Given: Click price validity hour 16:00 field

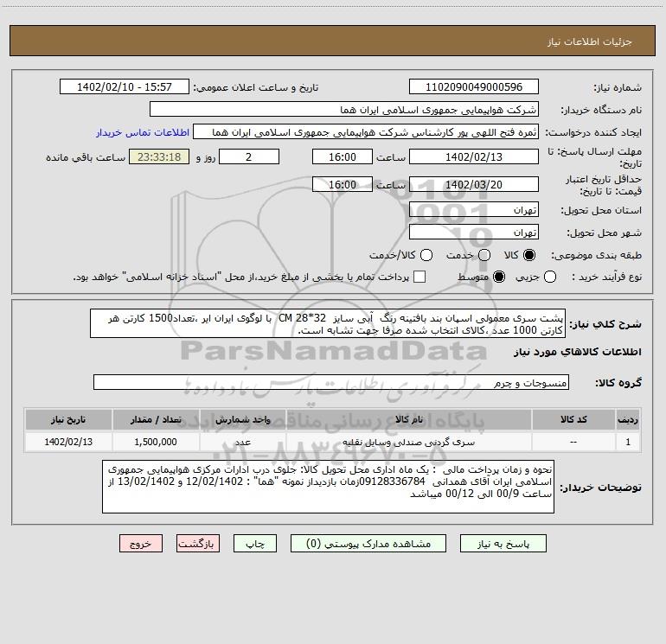Looking at the screenshot, I should [343, 185].
